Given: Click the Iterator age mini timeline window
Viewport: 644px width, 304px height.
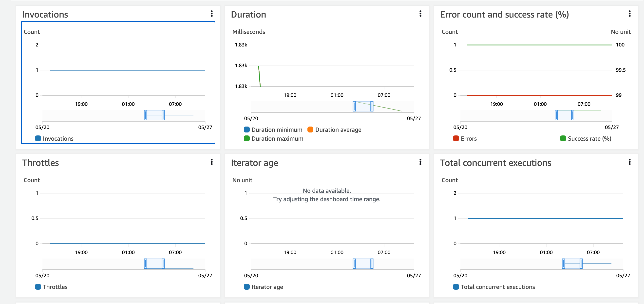Looking at the screenshot, I should pos(363,263).
